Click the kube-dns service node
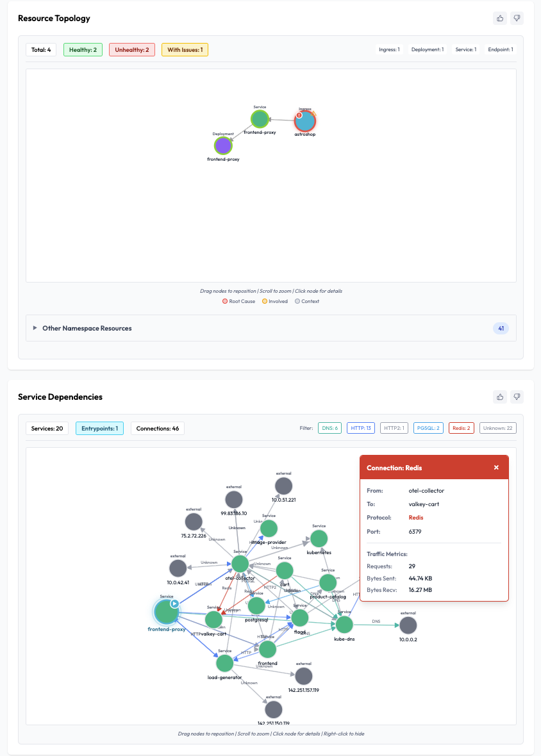The image size is (541, 756). (344, 624)
